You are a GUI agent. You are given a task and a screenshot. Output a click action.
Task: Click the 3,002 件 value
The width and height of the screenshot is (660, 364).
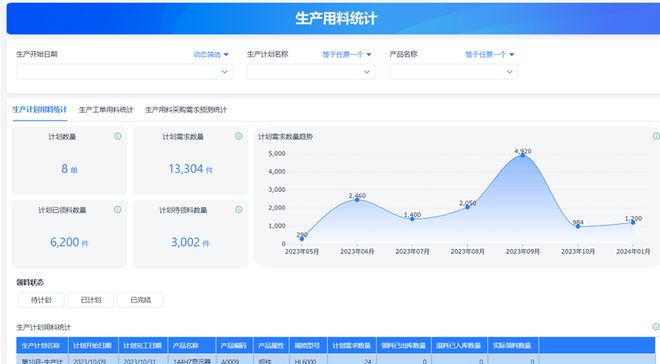190,242
